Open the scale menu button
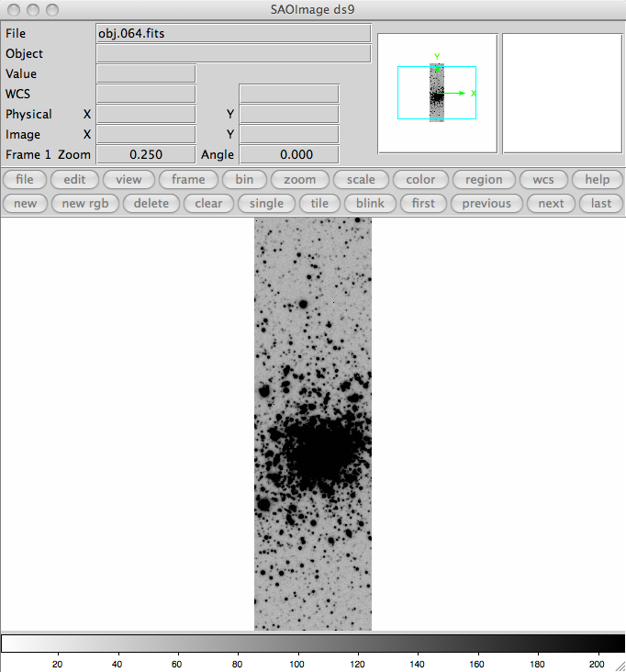626x672 pixels. (361, 179)
